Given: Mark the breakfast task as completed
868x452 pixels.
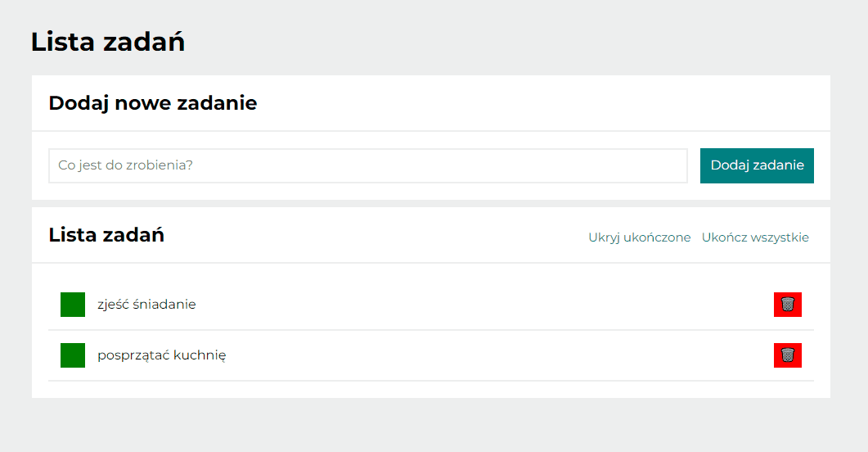Looking at the screenshot, I should point(73,305).
